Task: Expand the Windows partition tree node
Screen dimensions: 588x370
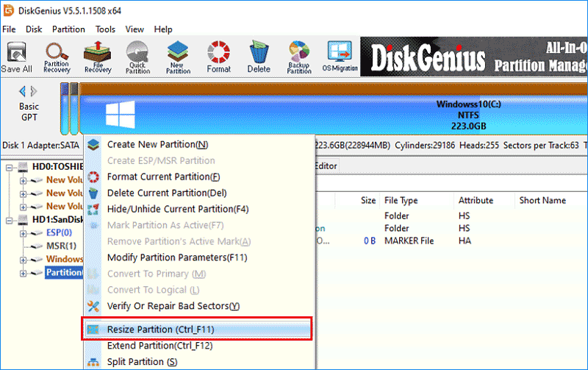Action: point(24,260)
